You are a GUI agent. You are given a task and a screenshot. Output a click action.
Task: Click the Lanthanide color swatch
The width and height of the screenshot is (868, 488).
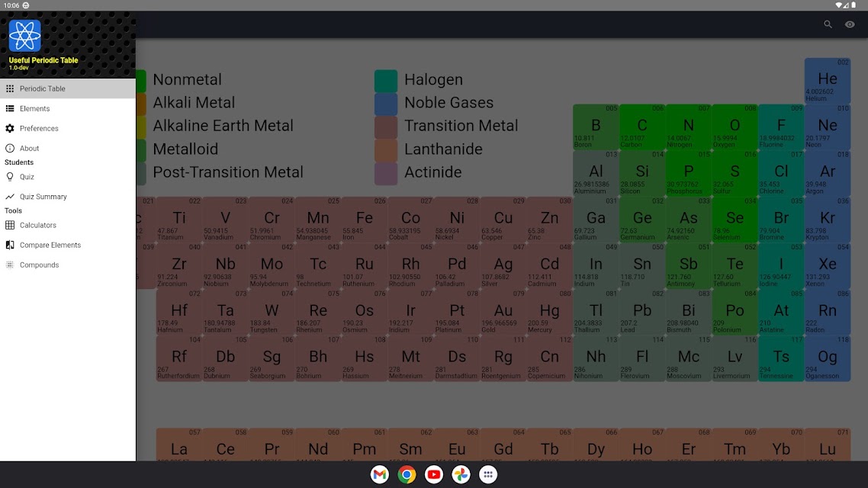click(x=386, y=150)
